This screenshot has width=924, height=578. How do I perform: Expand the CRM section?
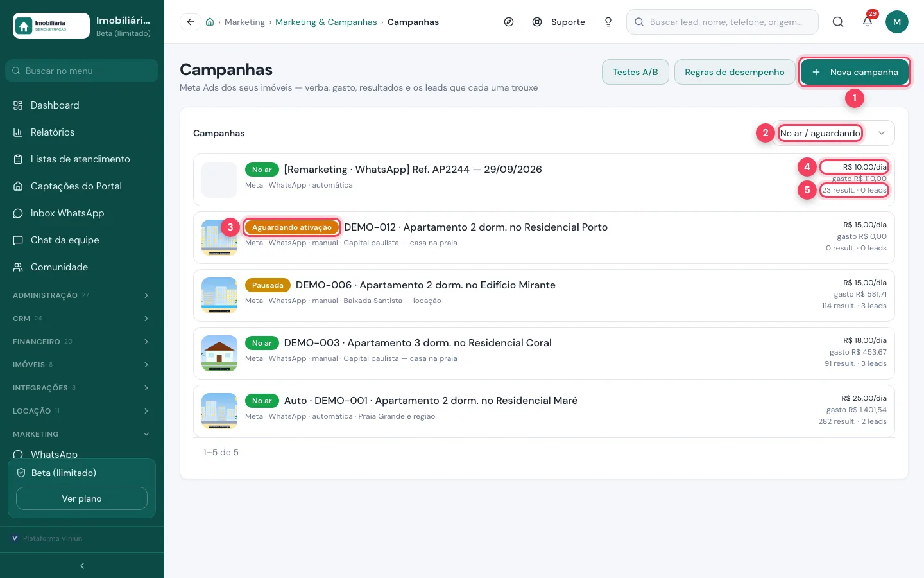point(82,319)
